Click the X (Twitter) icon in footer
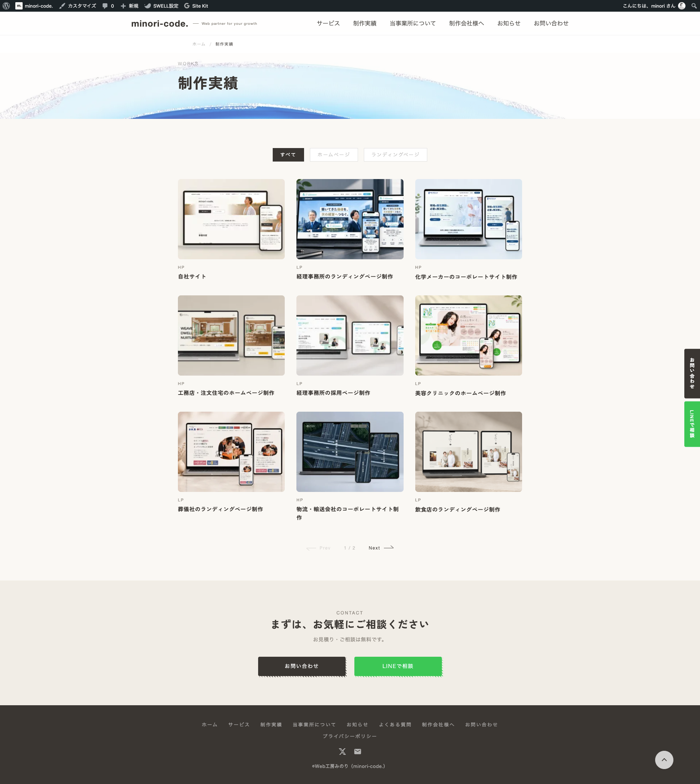The image size is (700, 784). click(x=342, y=751)
